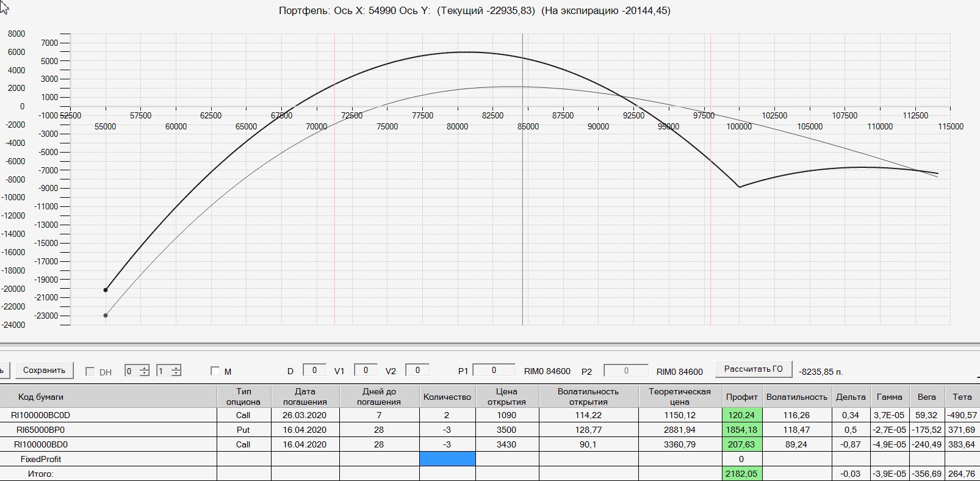The image size is (980, 481).
Task: Click the D input field
Action: (314, 370)
